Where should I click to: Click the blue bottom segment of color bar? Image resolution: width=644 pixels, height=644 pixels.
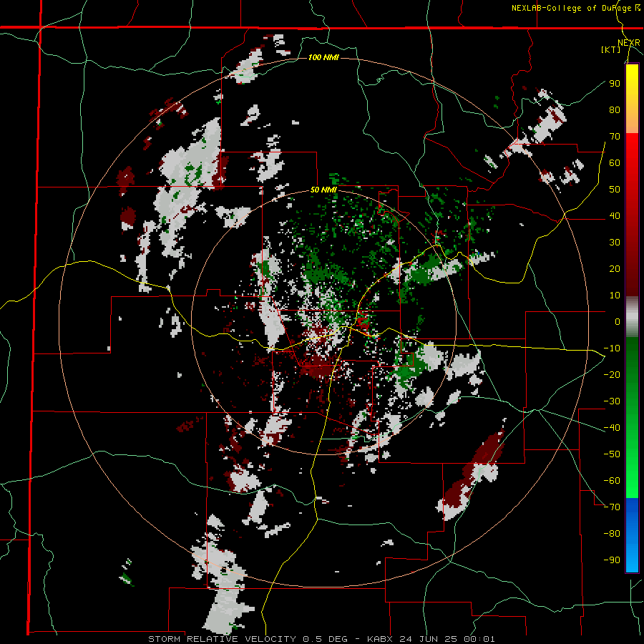pyautogui.click(x=632, y=535)
